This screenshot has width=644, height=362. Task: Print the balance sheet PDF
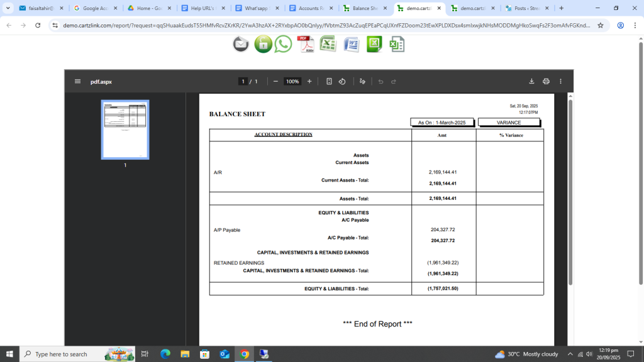tap(546, 81)
